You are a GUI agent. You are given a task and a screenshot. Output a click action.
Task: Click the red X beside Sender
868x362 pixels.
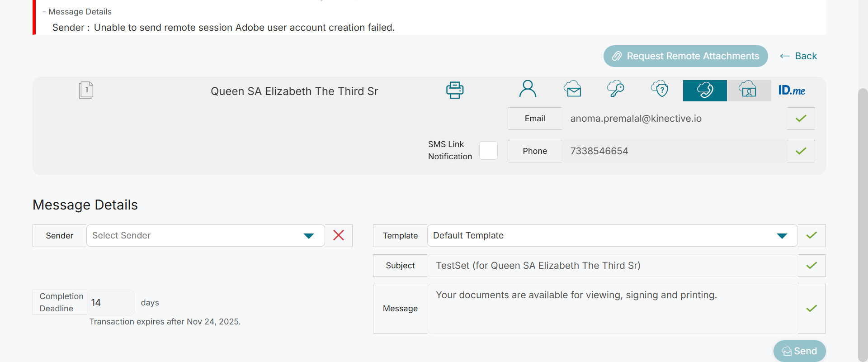(x=339, y=235)
